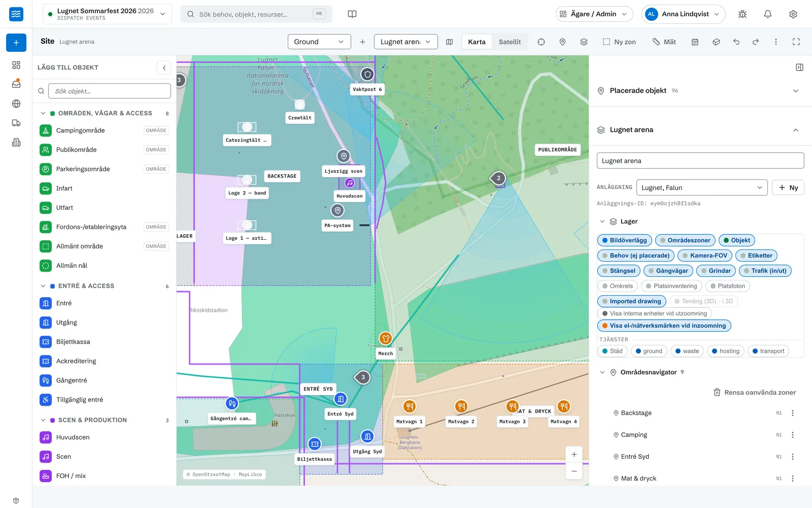The height and width of the screenshot is (508, 812).
Task: Open the Anna Lindqvist user menu
Action: [x=683, y=14]
